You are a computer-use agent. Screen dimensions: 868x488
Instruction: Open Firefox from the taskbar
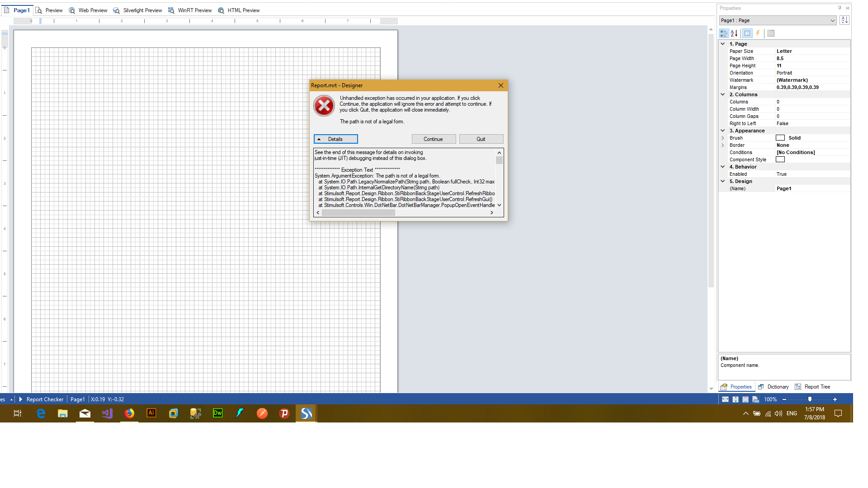point(129,413)
